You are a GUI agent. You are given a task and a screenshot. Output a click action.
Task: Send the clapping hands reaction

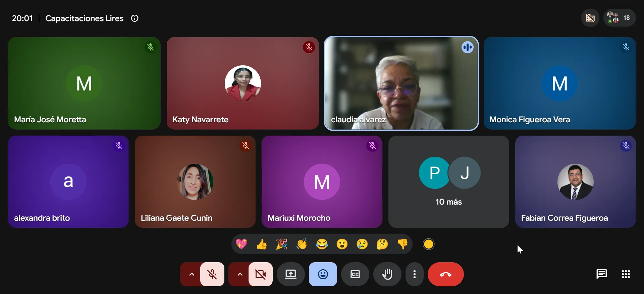pyautogui.click(x=302, y=244)
